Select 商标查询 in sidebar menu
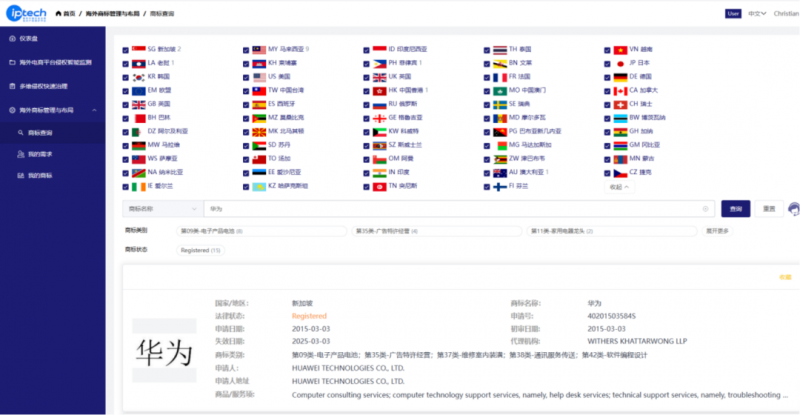This screenshot has height=415, width=800. tap(40, 132)
